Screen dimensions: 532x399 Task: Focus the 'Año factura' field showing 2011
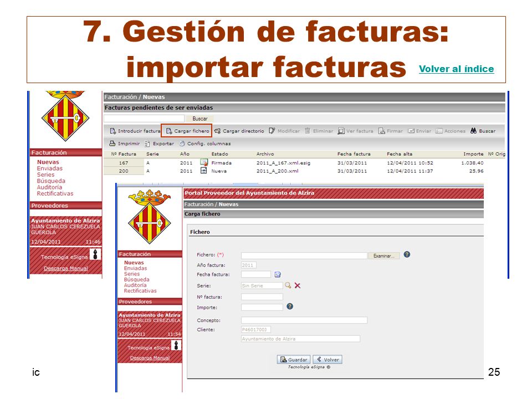click(x=249, y=265)
